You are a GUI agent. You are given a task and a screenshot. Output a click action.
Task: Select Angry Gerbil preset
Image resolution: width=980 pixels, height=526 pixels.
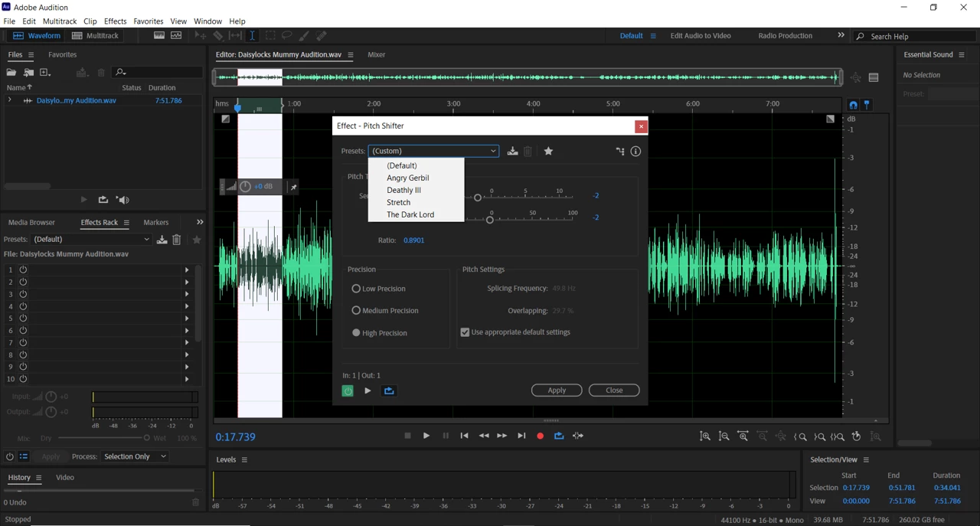tap(408, 178)
